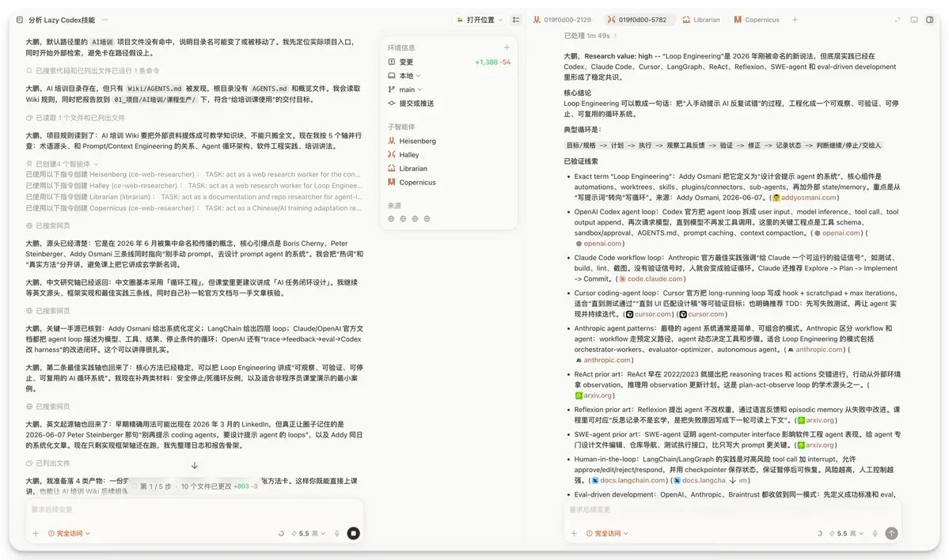Click the Librarian (librarian) creation line
This screenshot has width=949, height=560.
click(194, 196)
